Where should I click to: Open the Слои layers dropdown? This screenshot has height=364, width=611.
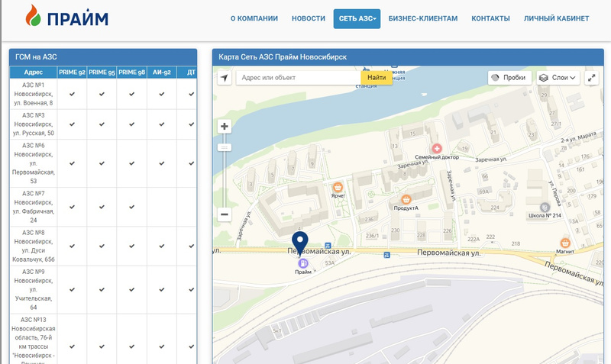tap(557, 78)
